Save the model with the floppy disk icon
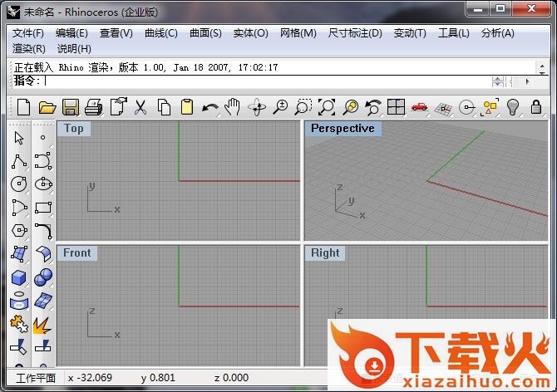This screenshot has height=392, width=557. [x=71, y=107]
